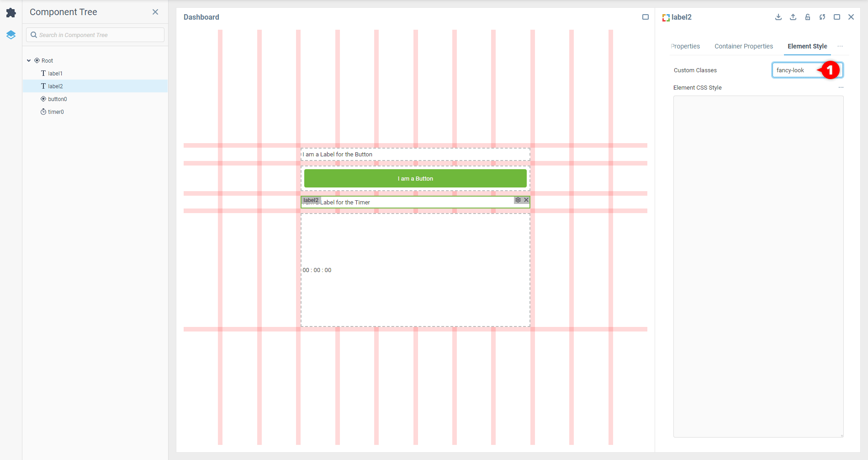Open settings gear on selected label2 widget
The height and width of the screenshot is (460, 868).
coord(518,200)
